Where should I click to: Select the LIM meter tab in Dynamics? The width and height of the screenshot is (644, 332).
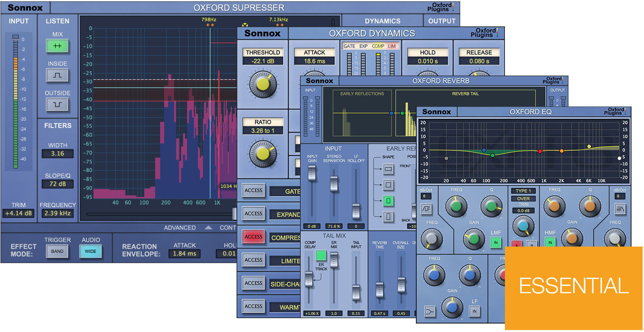click(392, 46)
